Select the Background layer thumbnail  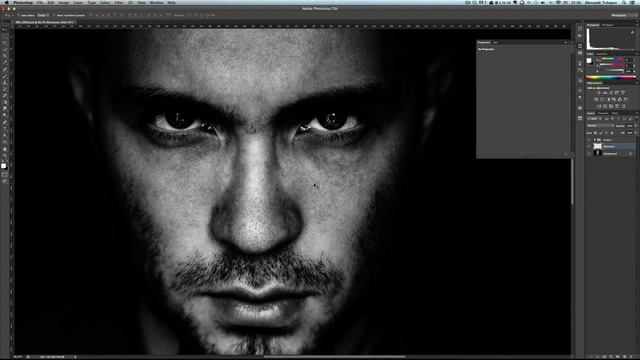[598, 153]
